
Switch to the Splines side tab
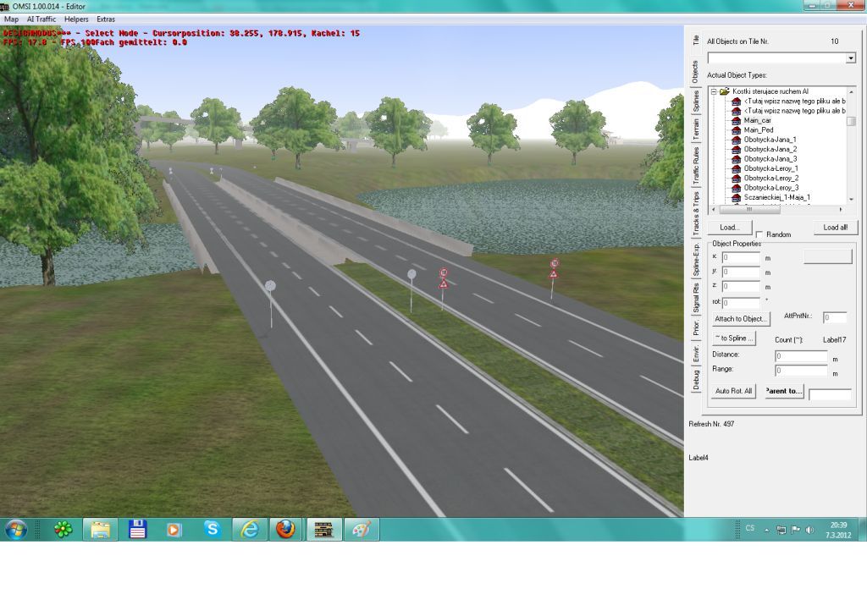pyautogui.click(x=696, y=101)
